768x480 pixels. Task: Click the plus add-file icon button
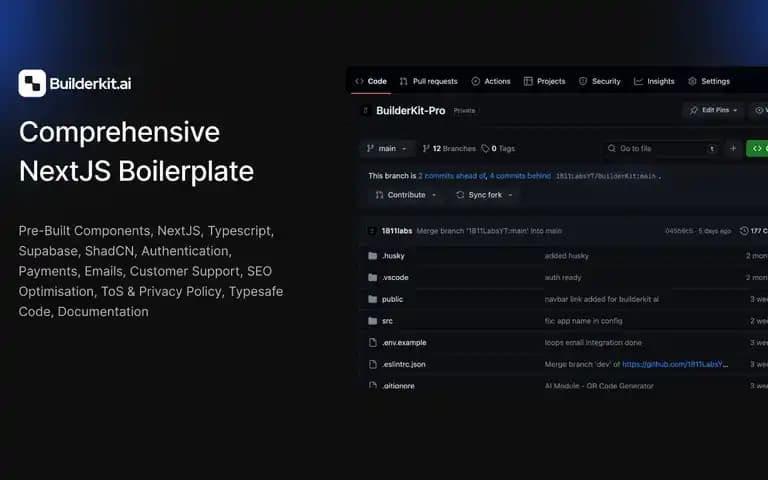(x=733, y=148)
